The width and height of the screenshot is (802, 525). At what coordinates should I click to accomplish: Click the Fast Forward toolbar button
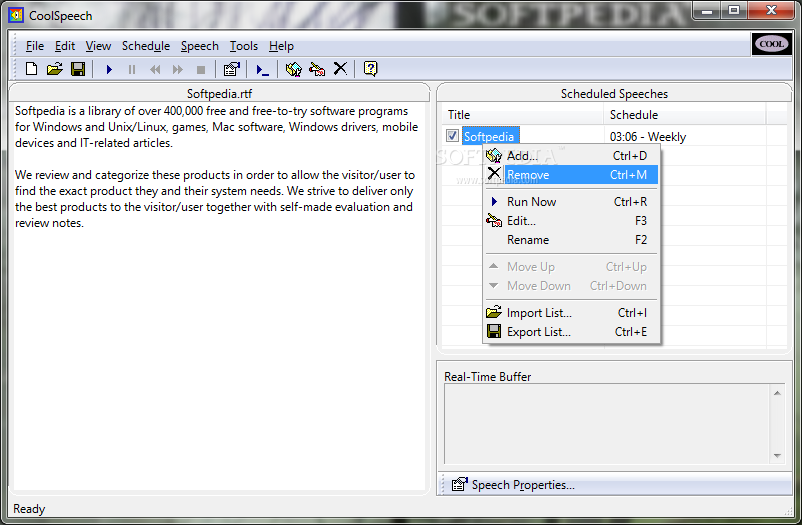click(x=177, y=69)
